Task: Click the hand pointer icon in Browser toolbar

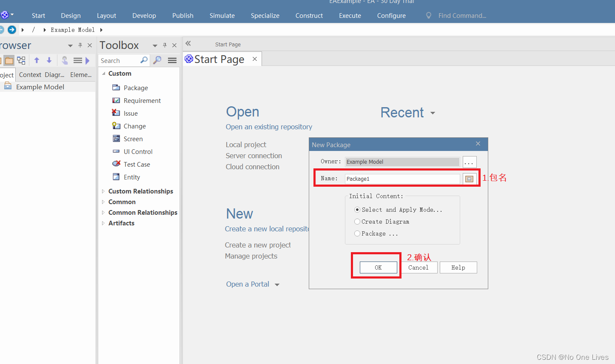Action: coord(65,60)
